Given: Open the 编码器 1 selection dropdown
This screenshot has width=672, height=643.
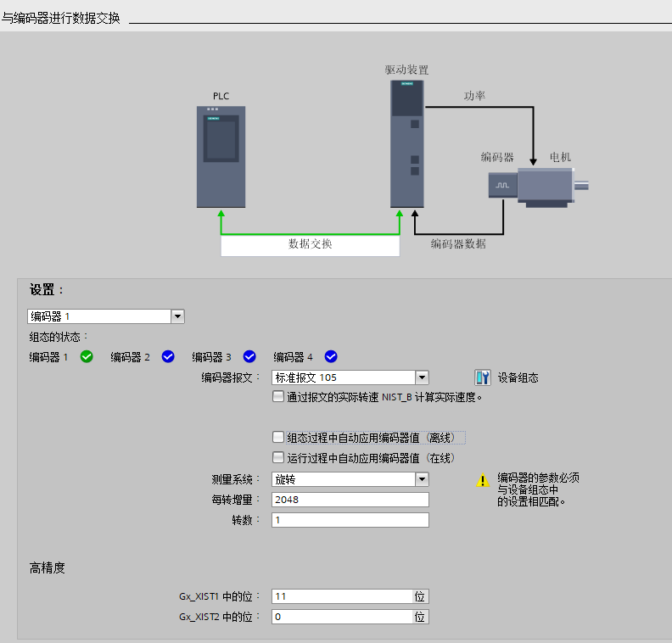Looking at the screenshot, I should (177, 316).
